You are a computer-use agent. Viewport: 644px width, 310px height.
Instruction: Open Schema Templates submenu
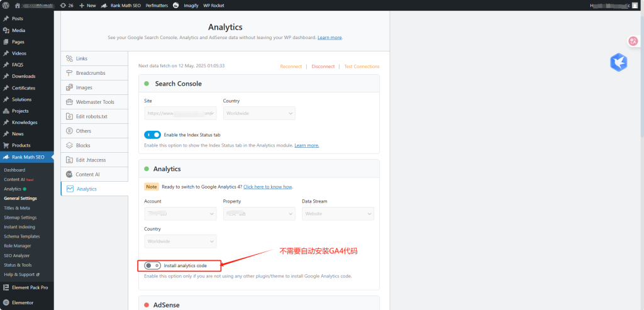(x=22, y=236)
